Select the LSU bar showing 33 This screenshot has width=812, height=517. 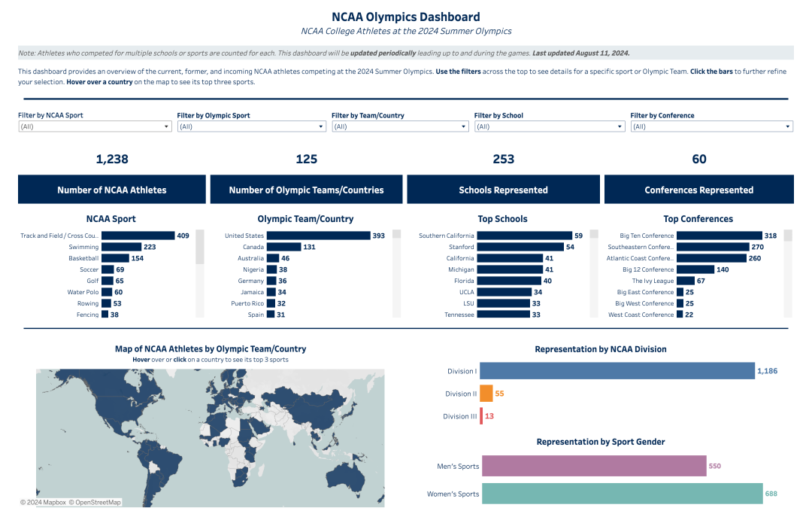click(x=503, y=304)
